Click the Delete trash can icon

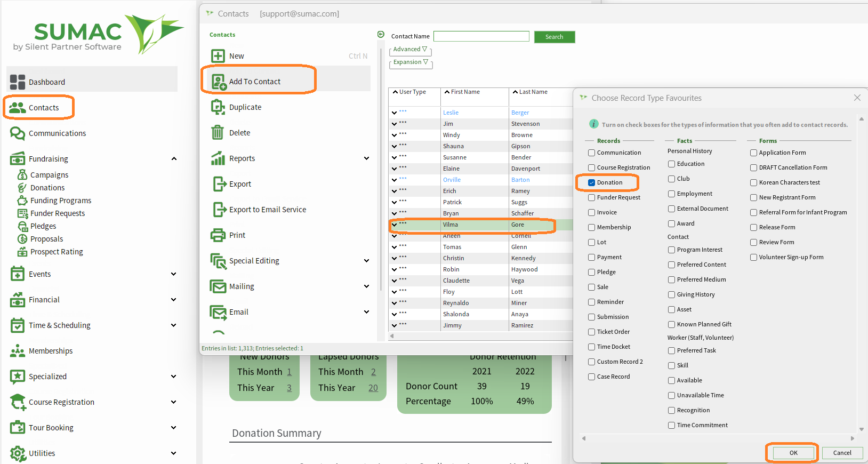click(x=218, y=133)
